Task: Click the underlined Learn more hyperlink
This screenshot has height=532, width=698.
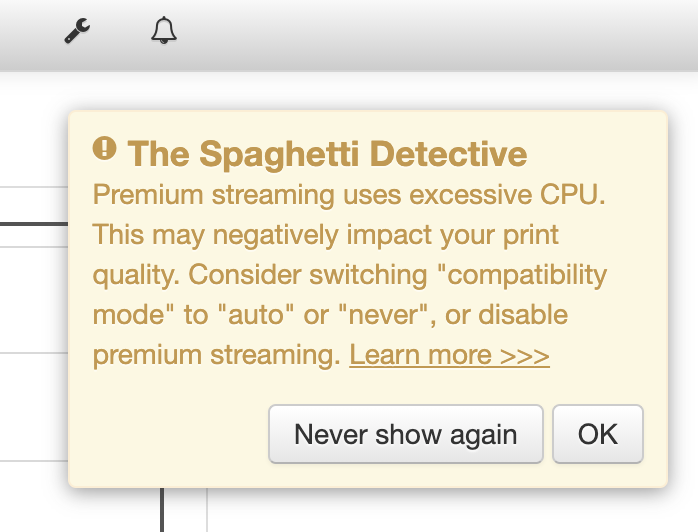Action: pos(449,355)
